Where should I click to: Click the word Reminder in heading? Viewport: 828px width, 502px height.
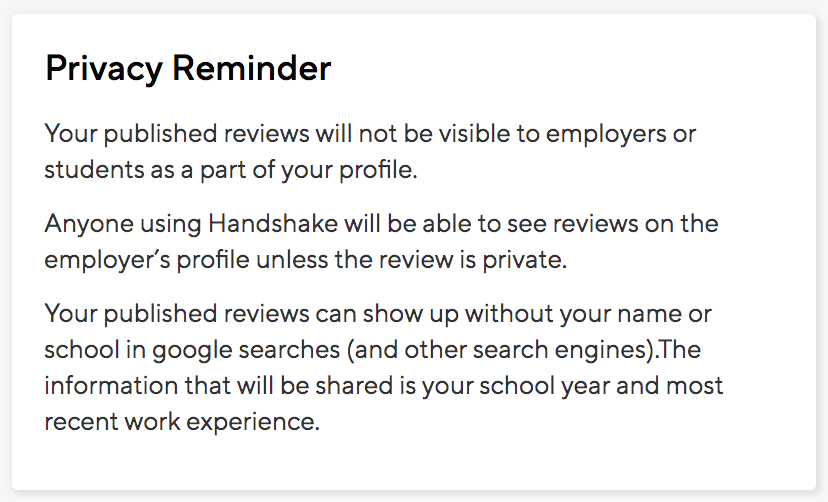pyautogui.click(x=251, y=68)
